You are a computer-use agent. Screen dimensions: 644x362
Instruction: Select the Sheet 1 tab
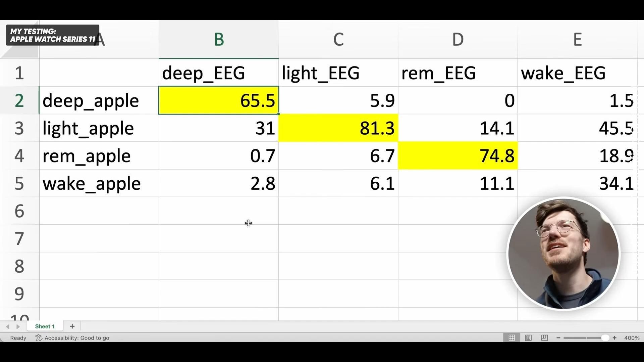click(45, 326)
